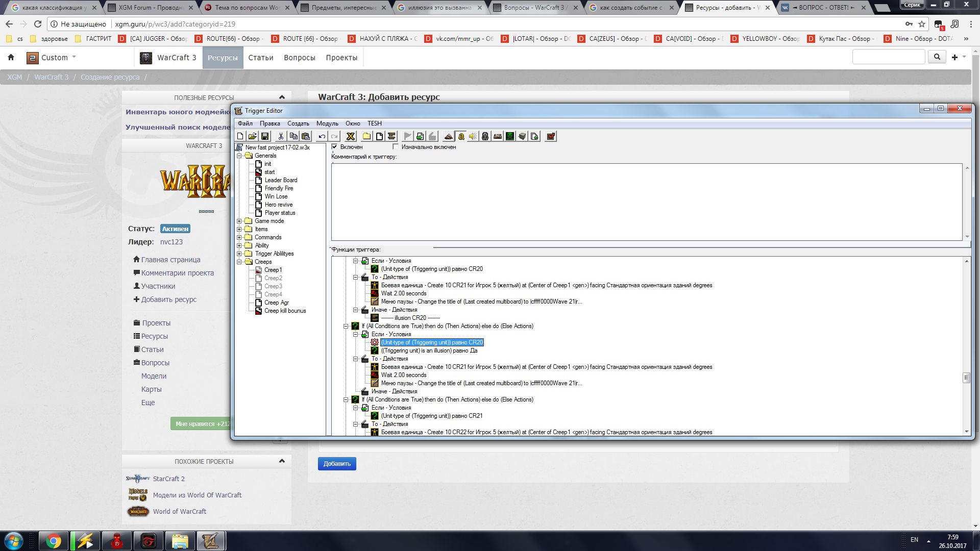This screenshot has height=551, width=980.
Task: Click the Trigger Editor 'a' module icon
Action: point(461,136)
